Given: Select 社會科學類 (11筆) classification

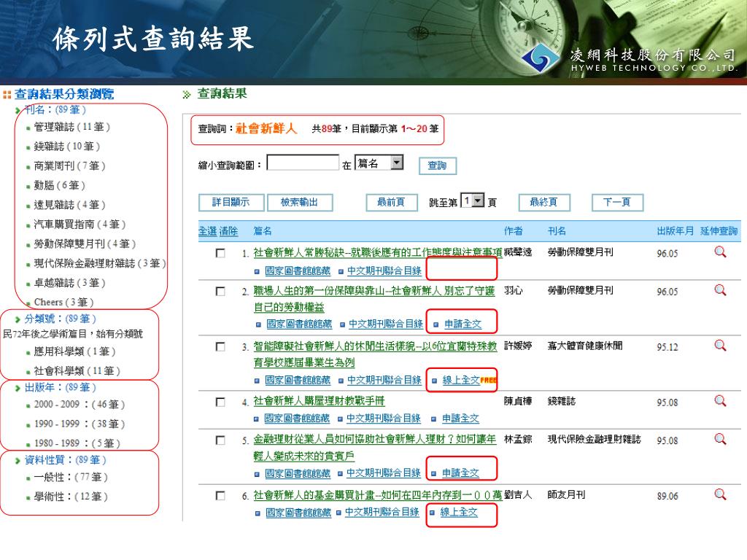Looking at the screenshot, I should click(x=77, y=370).
